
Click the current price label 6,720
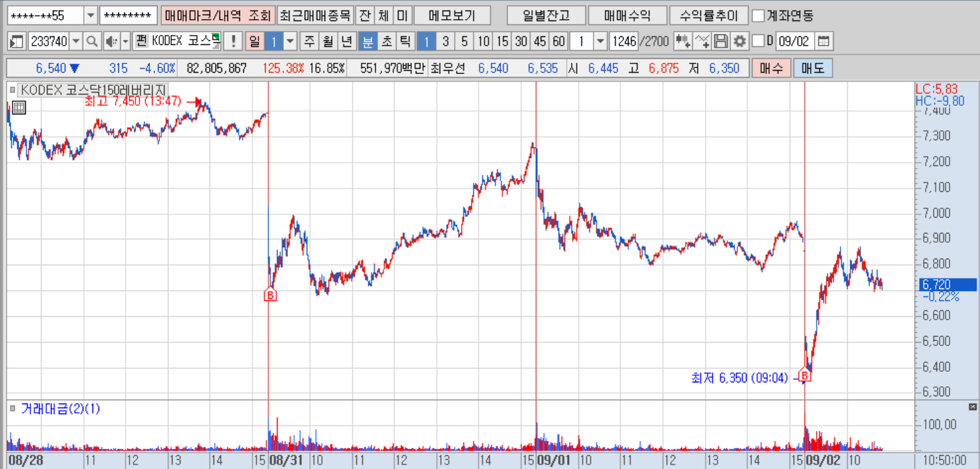tap(948, 284)
